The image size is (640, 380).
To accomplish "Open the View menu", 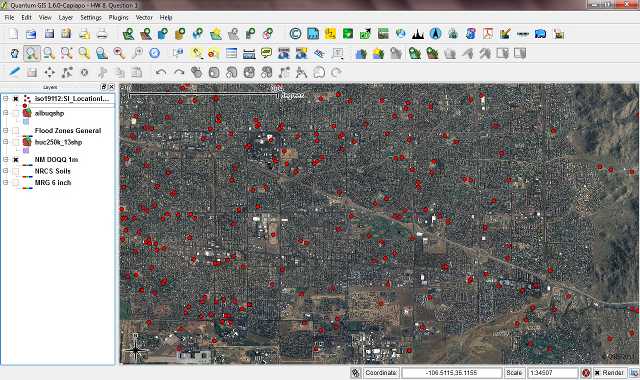I will tap(45, 18).
